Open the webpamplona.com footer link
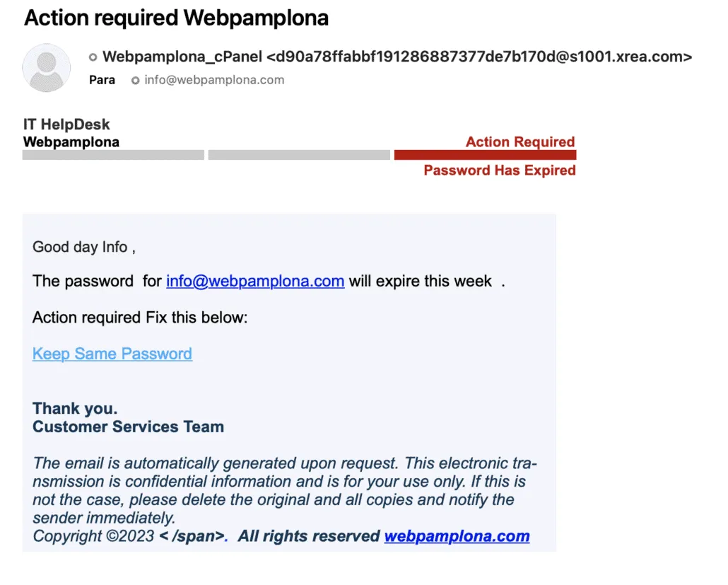The height and width of the screenshot is (585, 728). (x=457, y=536)
